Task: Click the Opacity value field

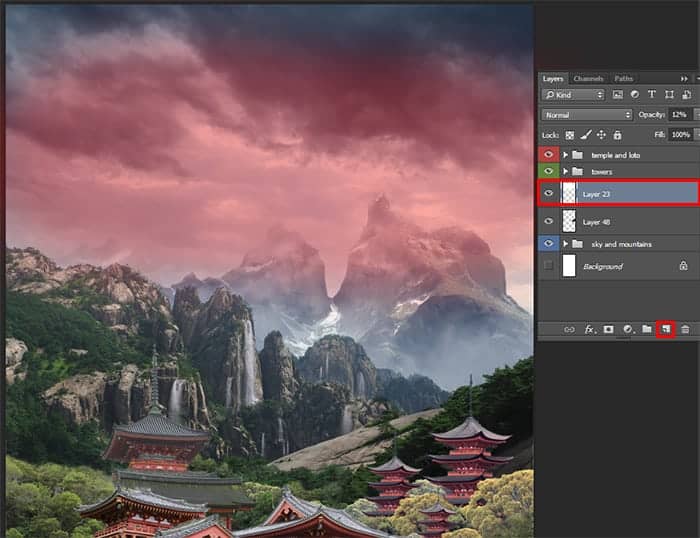Action: click(679, 115)
